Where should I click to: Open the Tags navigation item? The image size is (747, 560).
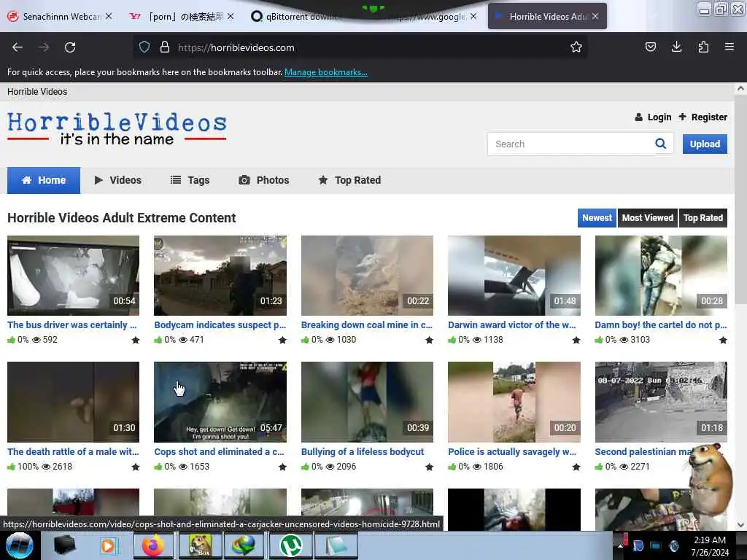tap(190, 180)
